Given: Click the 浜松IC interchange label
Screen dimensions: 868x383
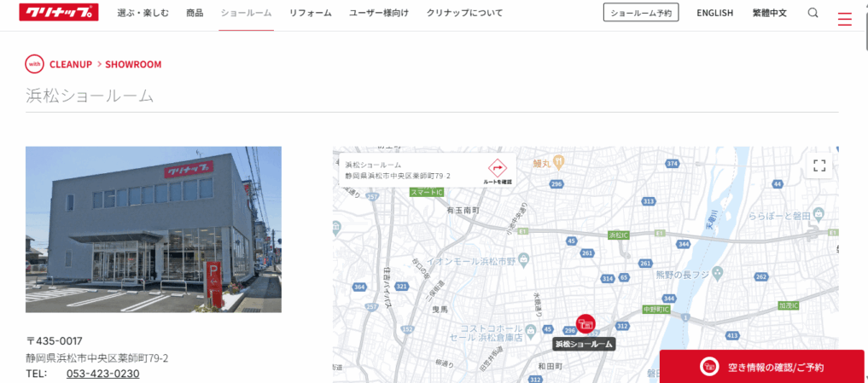Looking at the screenshot, I should pyautogui.click(x=618, y=235).
